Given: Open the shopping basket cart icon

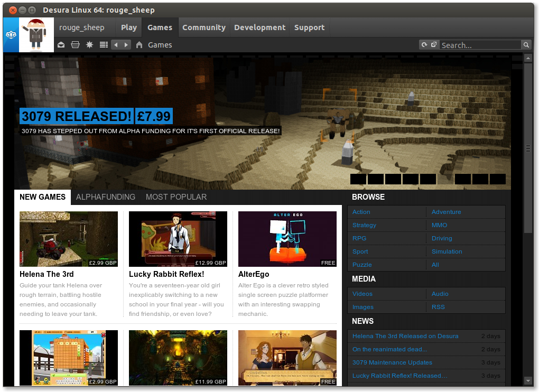Looking at the screenshot, I should click(x=75, y=45).
